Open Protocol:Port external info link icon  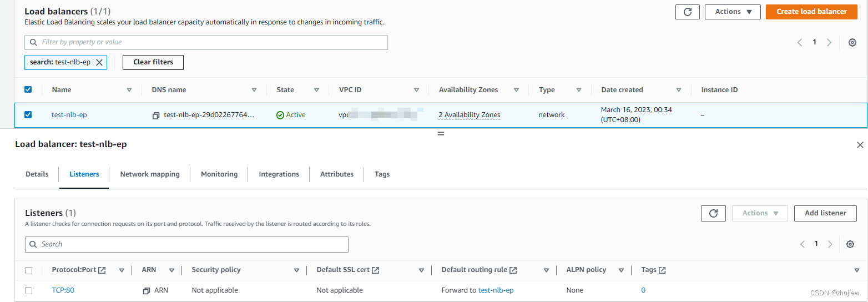click(x=102, y=270)
